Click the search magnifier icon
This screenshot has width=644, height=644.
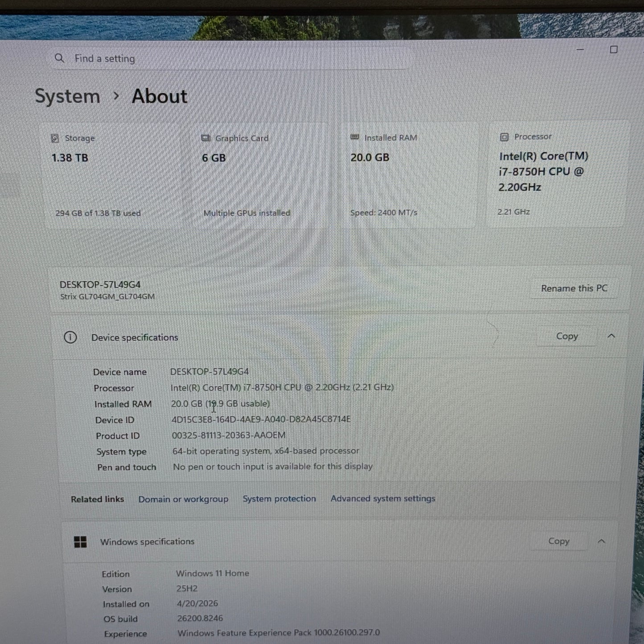pyautogui.click(x=59, y=58)
